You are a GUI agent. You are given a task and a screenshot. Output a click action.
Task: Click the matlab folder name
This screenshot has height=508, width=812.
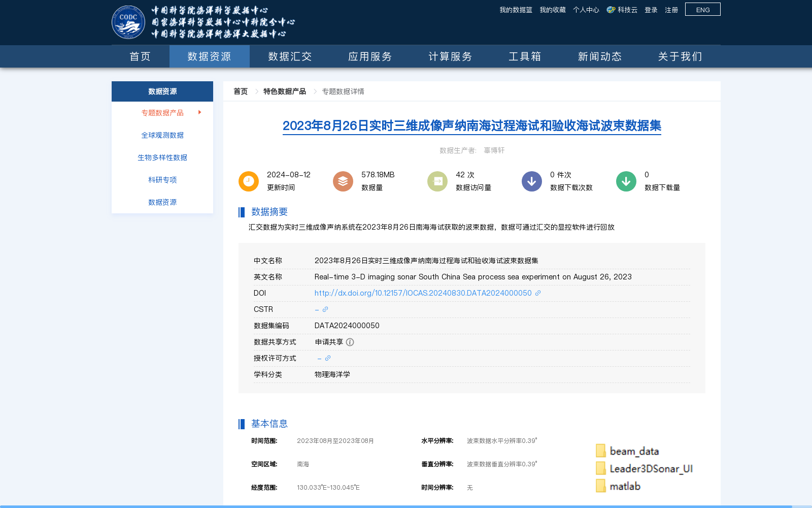pyautogui.click(x=625, y=486)
